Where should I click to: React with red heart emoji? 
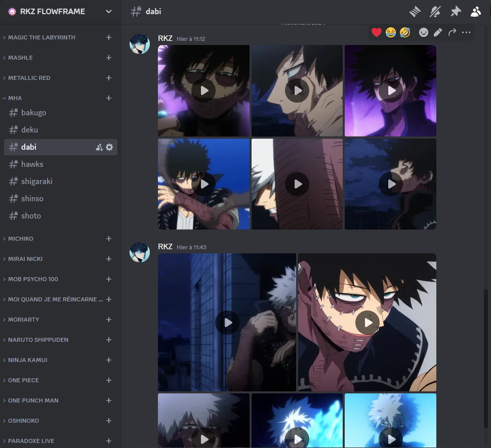[x=377, y=32]
